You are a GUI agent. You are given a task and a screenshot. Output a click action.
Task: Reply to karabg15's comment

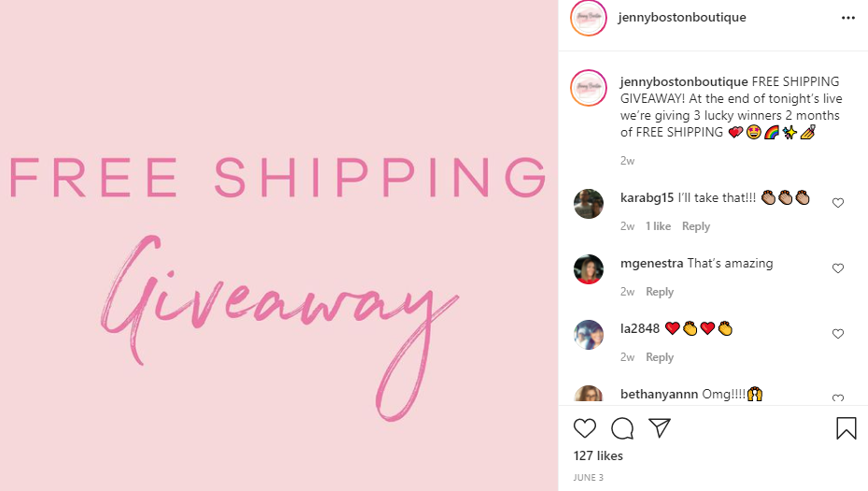coord(696,226)
